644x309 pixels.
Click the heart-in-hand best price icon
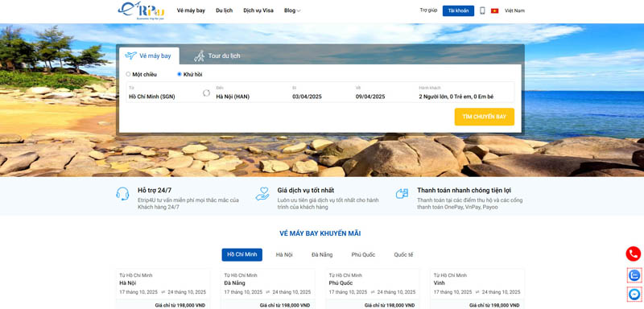(x=262, y=194)
